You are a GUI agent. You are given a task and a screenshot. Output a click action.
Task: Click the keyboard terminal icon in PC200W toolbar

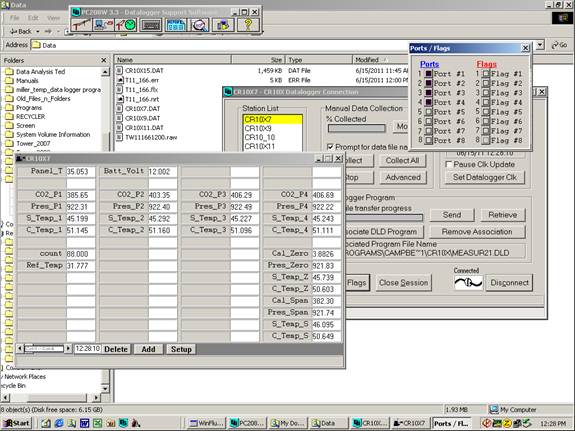(x=151, y=25)
